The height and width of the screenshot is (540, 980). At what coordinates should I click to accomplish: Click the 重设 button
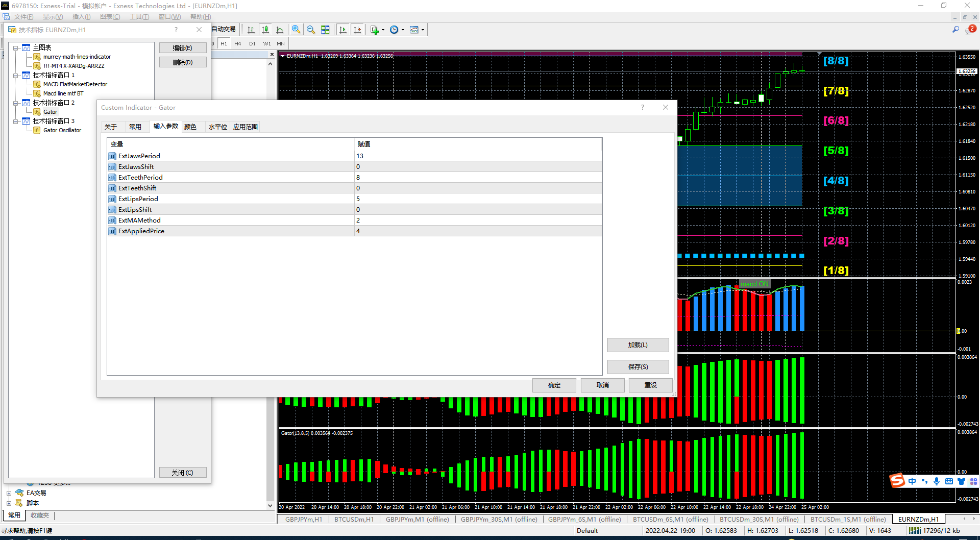(650, 385)
